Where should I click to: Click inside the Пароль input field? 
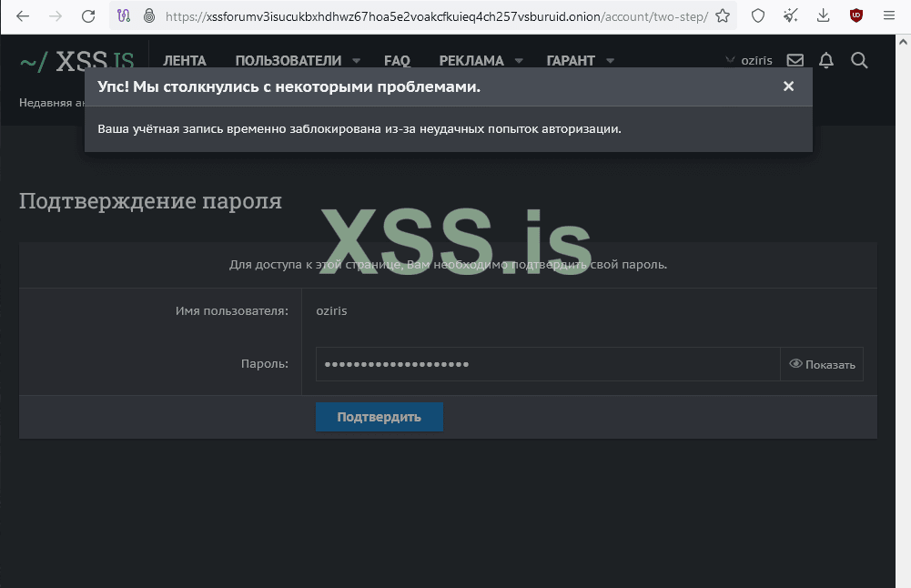click(548, 364)
